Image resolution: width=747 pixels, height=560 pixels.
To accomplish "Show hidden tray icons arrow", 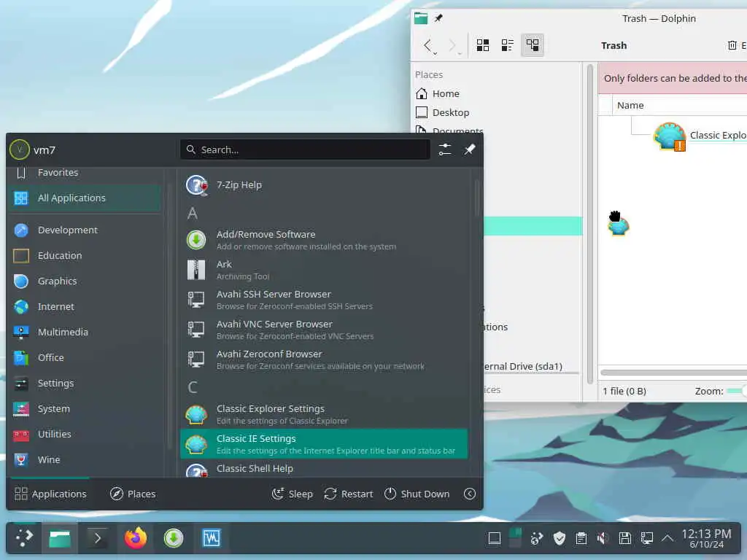I will tap(667, 539).
